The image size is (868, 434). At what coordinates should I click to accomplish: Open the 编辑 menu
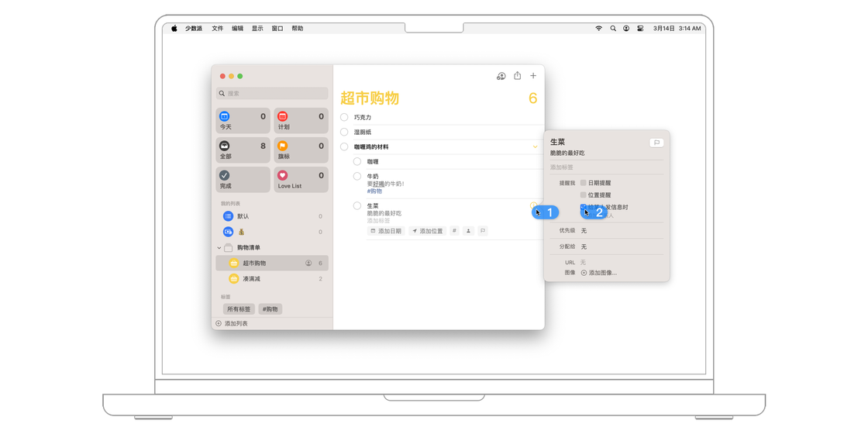pos(237,28)
